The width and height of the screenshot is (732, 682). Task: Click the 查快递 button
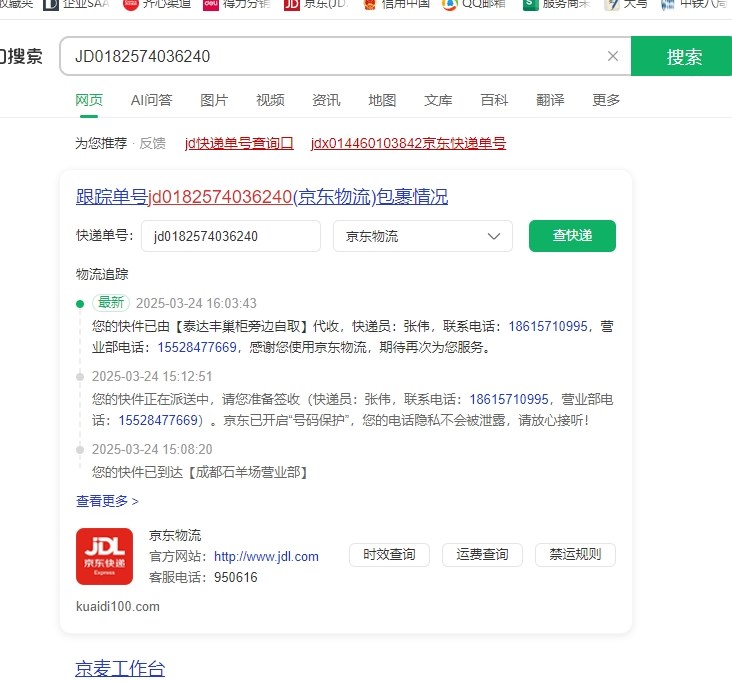[x=572, y=236]
